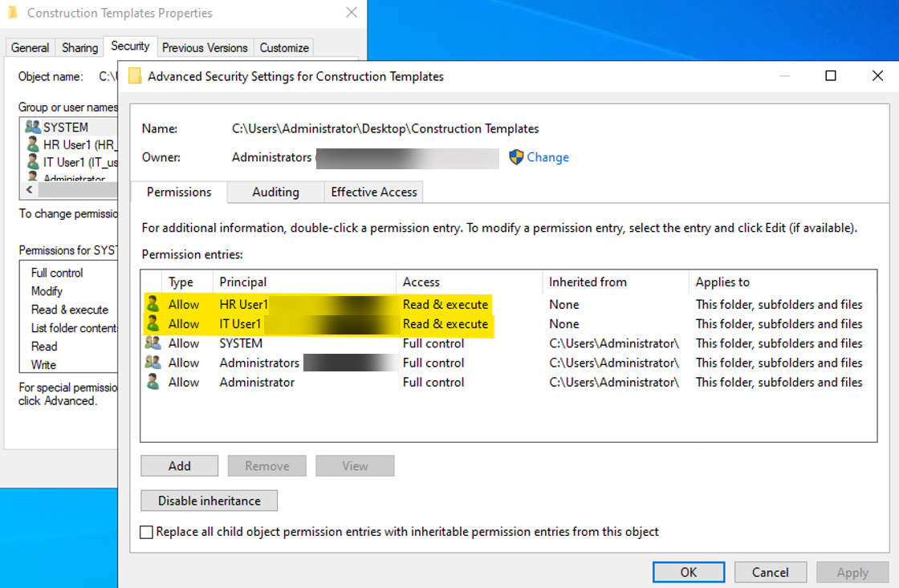Check Replace all child object permission entries
This screenshot has width=899, height=588.
146,532
